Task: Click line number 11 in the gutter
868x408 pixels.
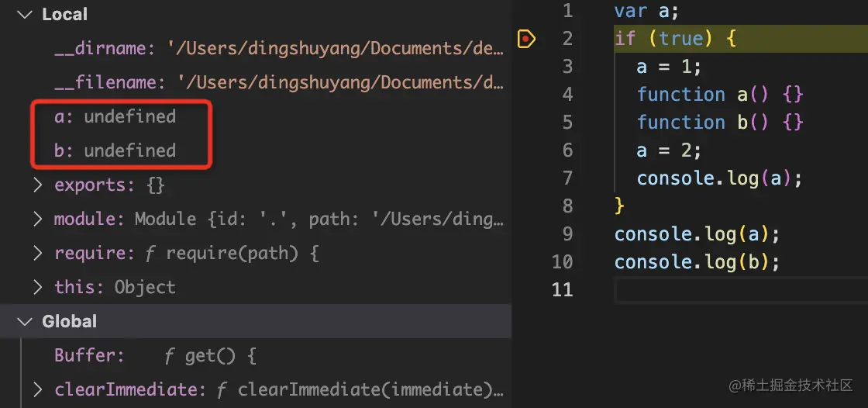Action: [562, 290]
